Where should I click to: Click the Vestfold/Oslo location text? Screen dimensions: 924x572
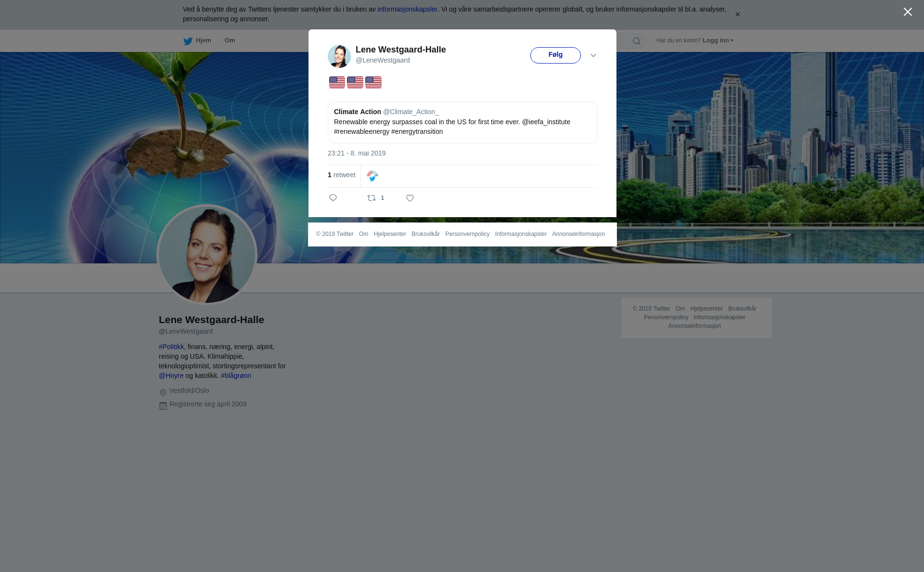tap(189, 390)
